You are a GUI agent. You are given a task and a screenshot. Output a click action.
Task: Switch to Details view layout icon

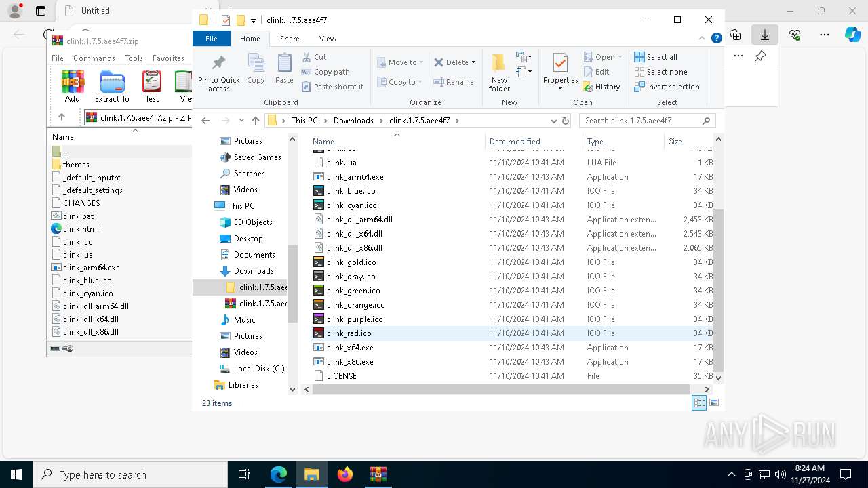(699, 403)
